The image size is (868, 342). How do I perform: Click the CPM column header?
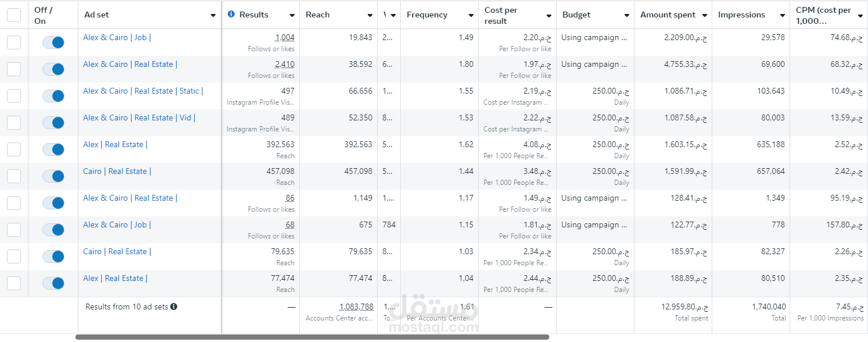click(823, 15)
